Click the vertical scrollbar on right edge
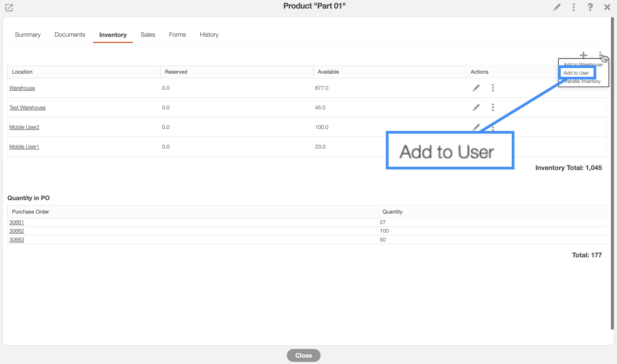617x364 pixels. click(612, 172)
